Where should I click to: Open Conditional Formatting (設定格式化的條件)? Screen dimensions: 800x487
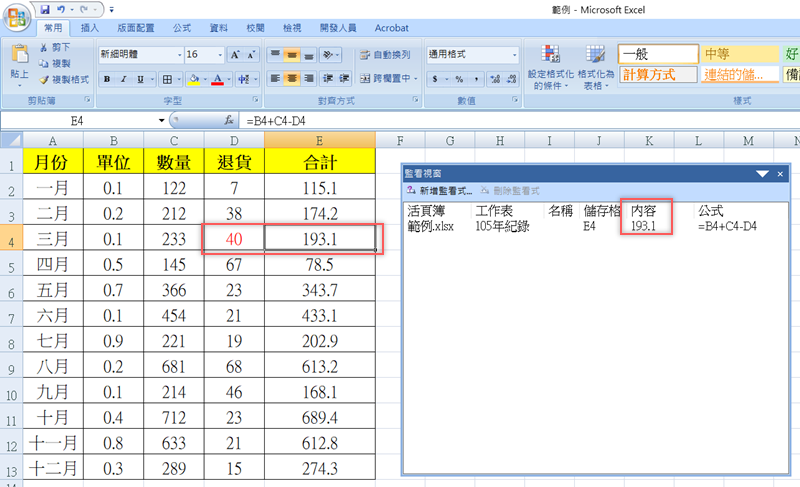(552, 66)
